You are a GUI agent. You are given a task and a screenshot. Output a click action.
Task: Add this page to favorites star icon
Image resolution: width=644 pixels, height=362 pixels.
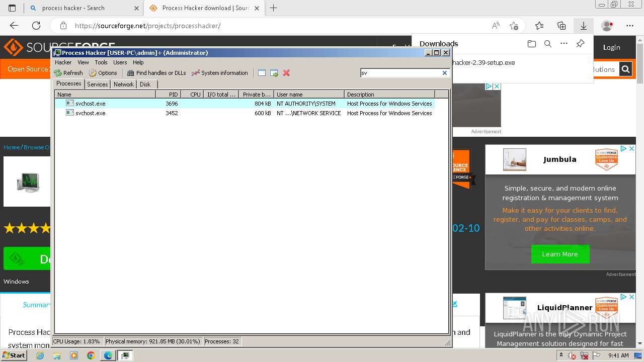[x=514, y=26]
